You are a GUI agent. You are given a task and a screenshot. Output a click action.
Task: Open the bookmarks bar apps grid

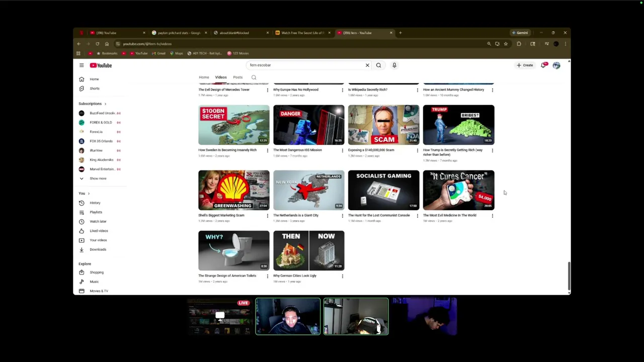point(78,53)
